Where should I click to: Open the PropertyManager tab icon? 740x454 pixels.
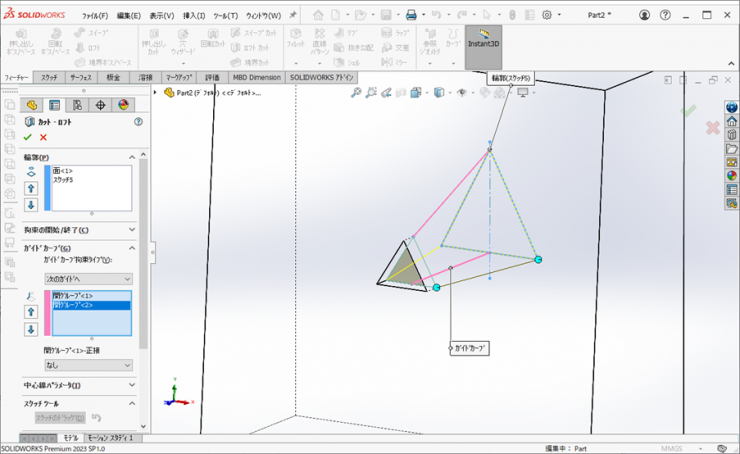pyautogui.click(x=55, y=104)
